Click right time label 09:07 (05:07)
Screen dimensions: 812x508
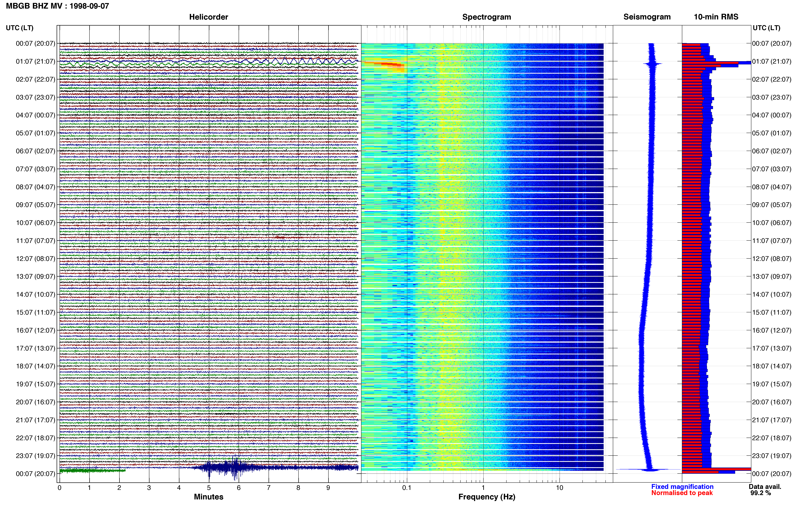coord(772,205)
